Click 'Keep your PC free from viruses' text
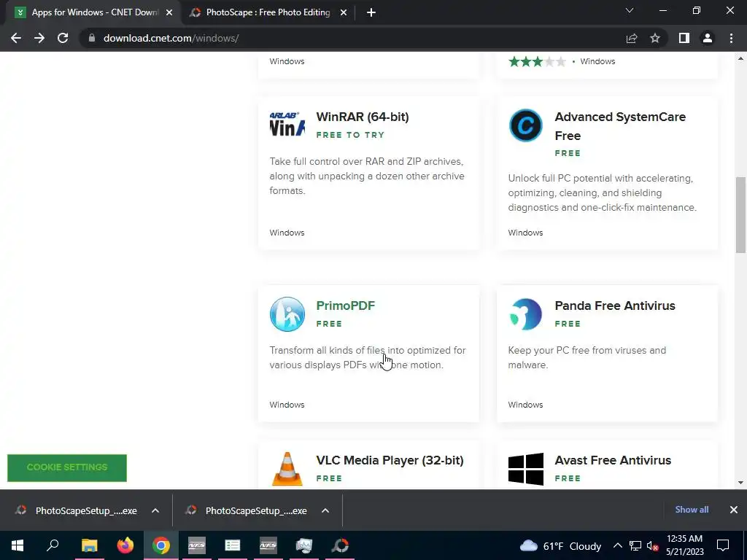Screen dimensions: 747x560 [587, 357]
